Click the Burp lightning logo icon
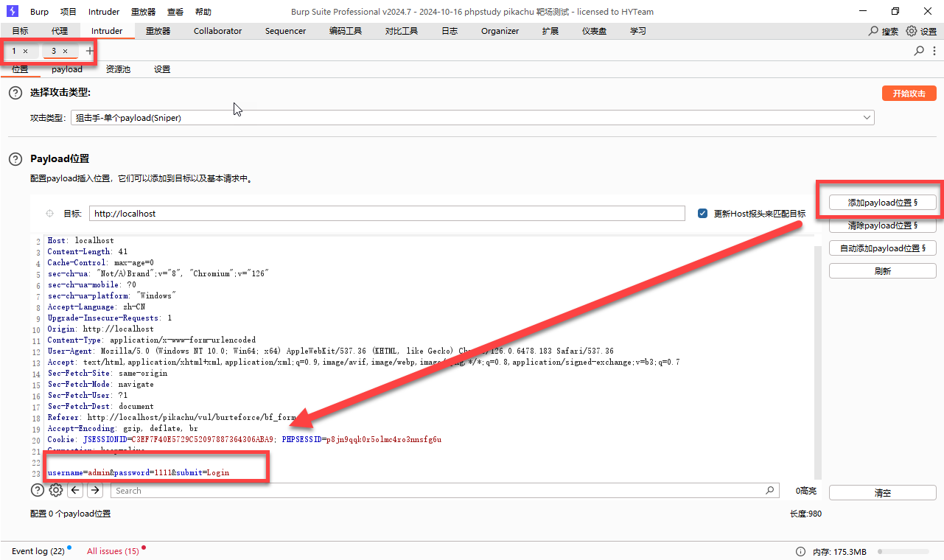The height and width of the screenshot is (560, 944). click(x=13, y=12)
